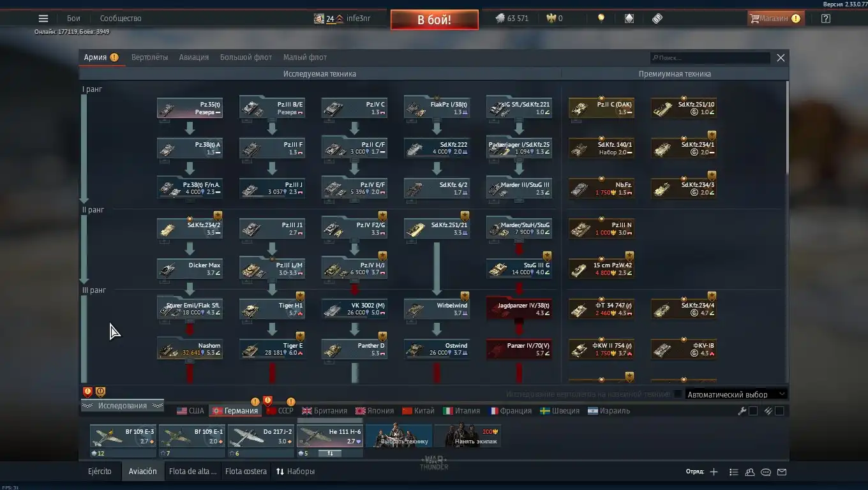Open the lightbulb hints icon
The height and width of the screenshot is (490, 868).
coord(601,19)
